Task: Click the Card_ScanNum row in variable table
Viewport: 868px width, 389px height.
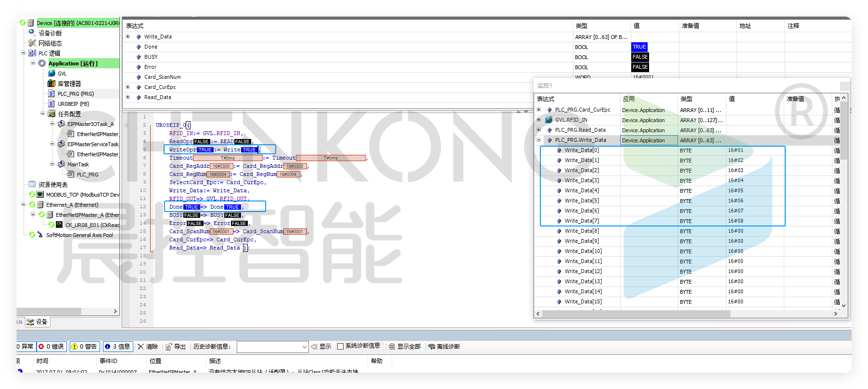Action: pos(327,77)
